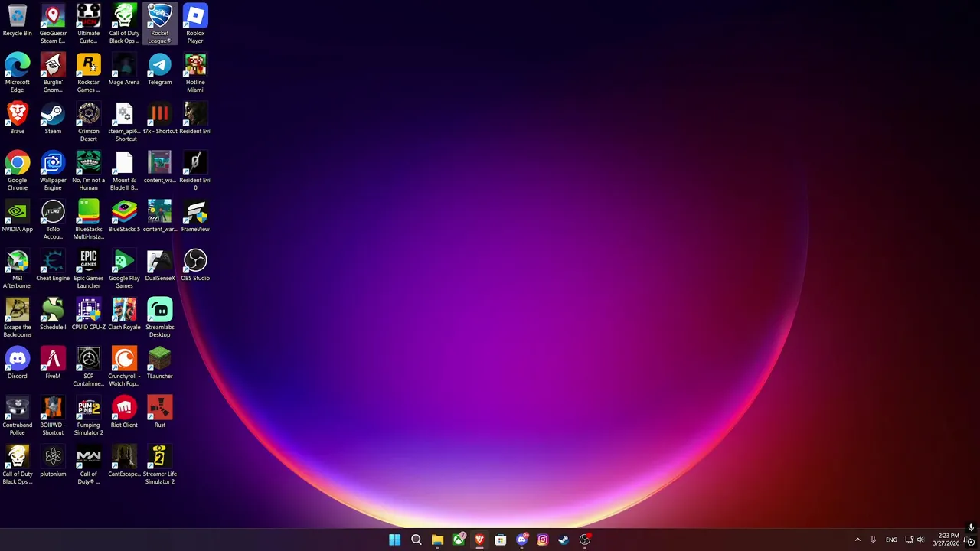Image resolution: width=980 pixels, height=551 pixels.
Task: Select the Streamer Life Simulator 2 icon
Action: coord(159,465)
